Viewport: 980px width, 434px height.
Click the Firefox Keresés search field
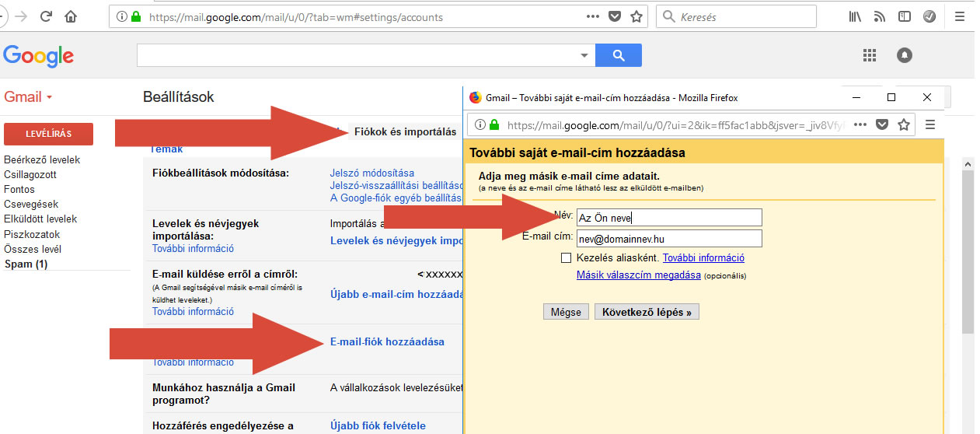pyautogui.click(x=737, y=16)
